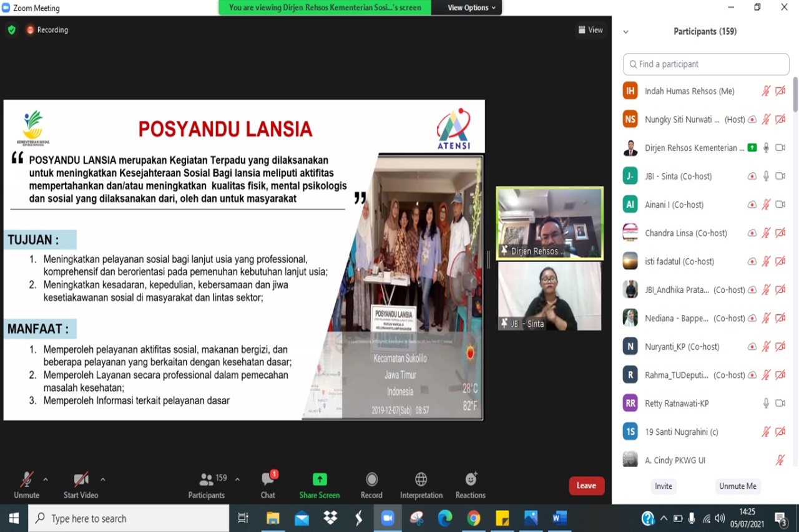Image resolution: width=799 pixels, height=532 pixels.
Task: Click the Invite button
Action: 664,486
